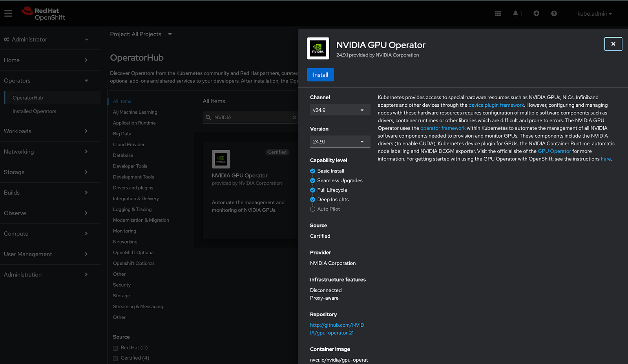Screen dimensions: 628x364
Task: Open OperatorHub in the sidebar
Action: [28, 98]
